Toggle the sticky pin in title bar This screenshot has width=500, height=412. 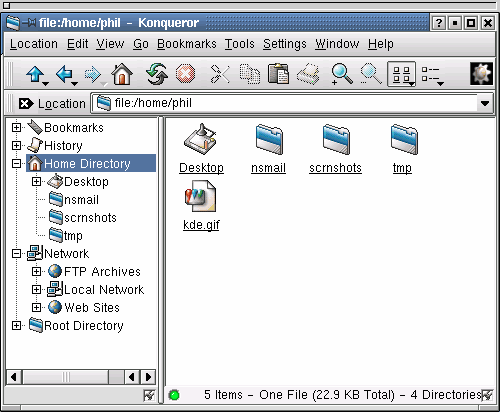tap(29, 23)
